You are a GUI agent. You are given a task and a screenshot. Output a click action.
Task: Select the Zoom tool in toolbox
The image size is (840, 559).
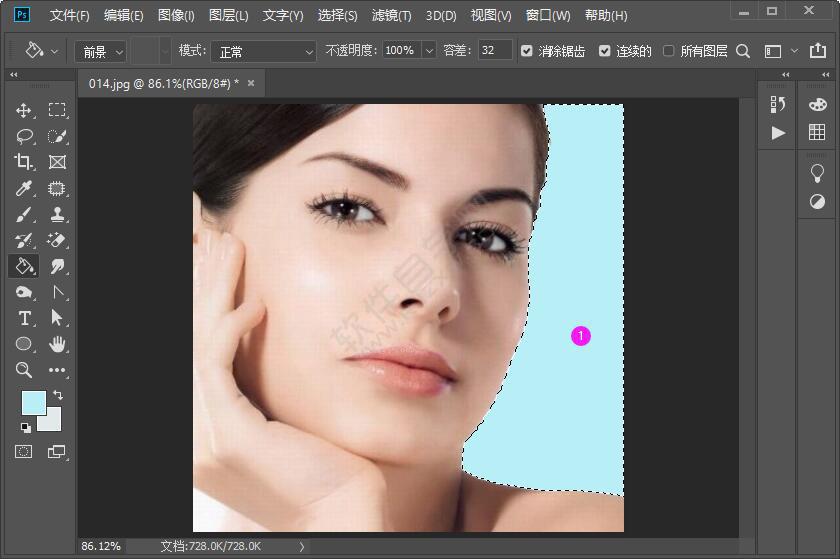click(x=25, y=370)
